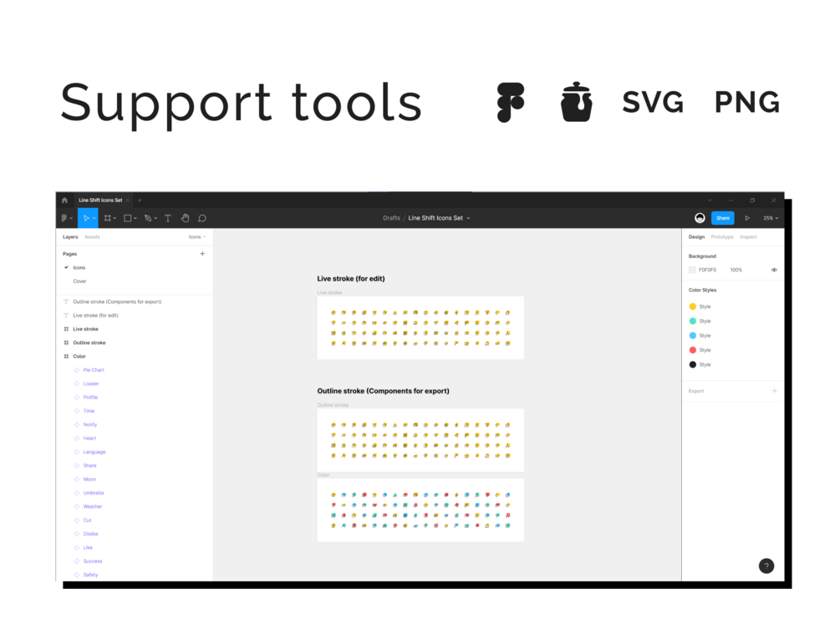840x634 pixels.
Task: Open the help question mark button
Action: [766, 566]
